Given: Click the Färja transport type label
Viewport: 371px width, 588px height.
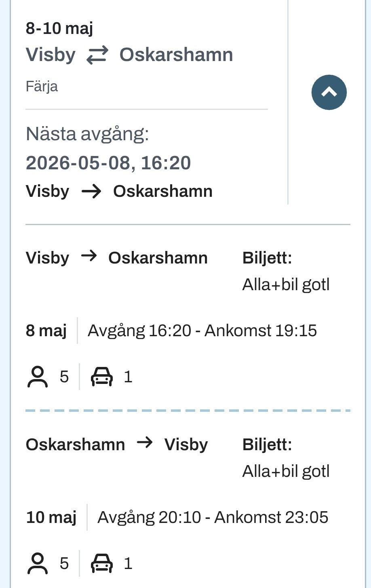Looking at the screenshot, I should click(x=42, y=86).
